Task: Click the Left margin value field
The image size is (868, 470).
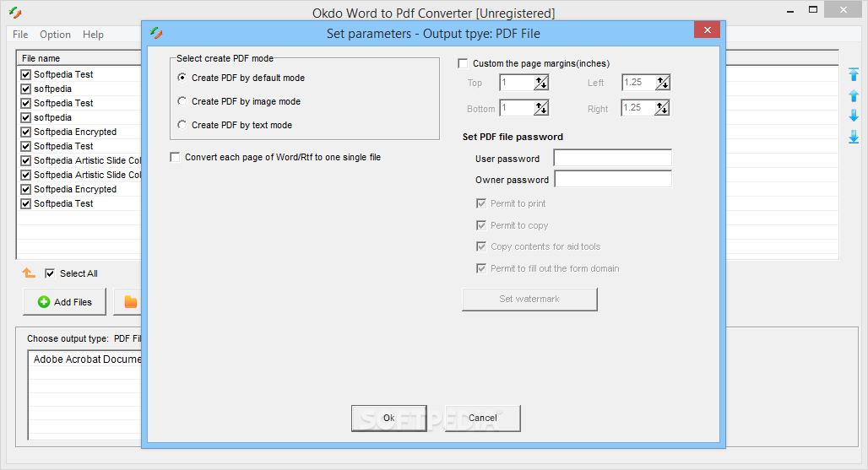Action: tap(639, 83)
